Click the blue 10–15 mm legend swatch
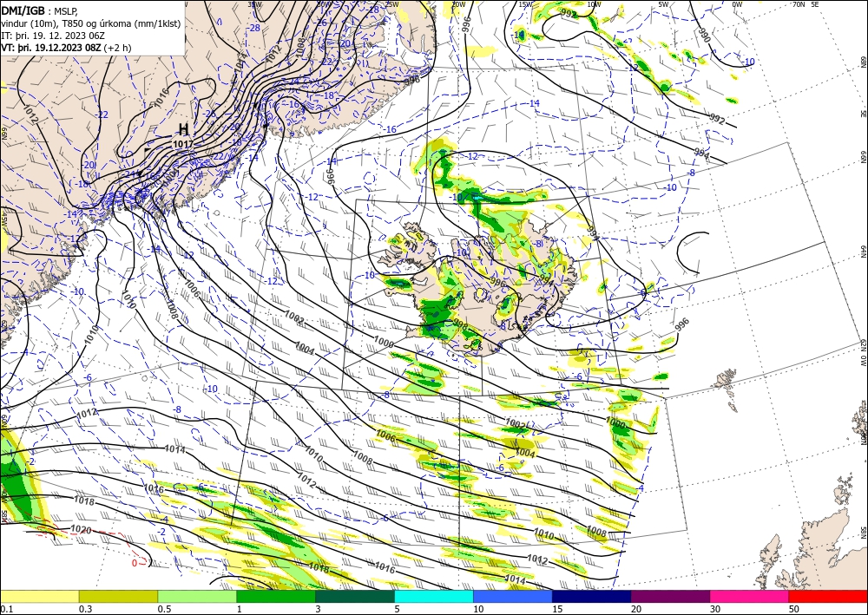 513,596
